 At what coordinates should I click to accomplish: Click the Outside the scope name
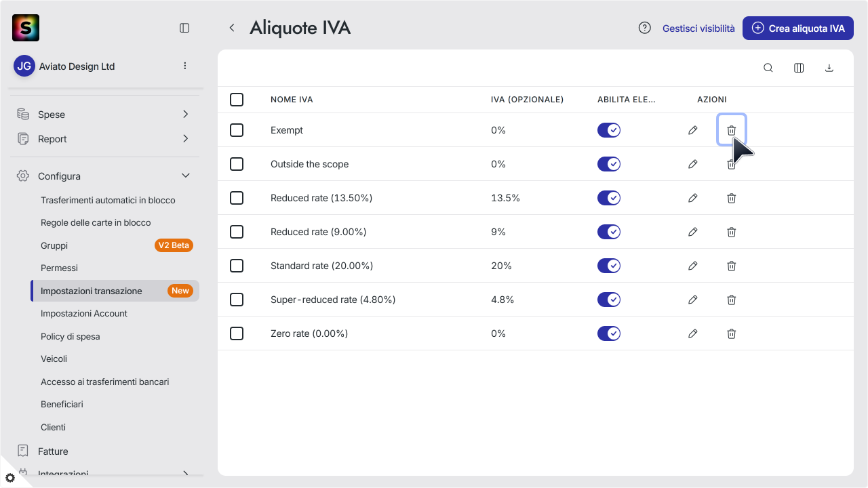tap(309, 164)
